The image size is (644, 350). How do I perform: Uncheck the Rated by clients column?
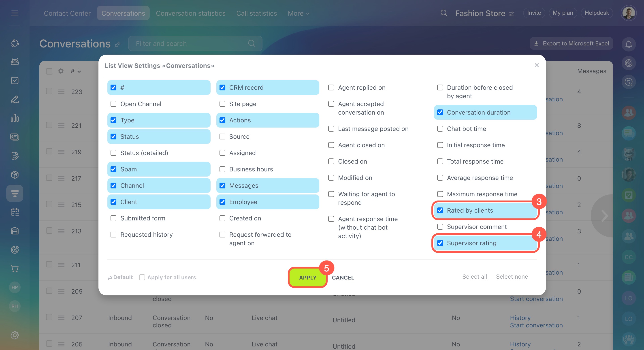440,210
